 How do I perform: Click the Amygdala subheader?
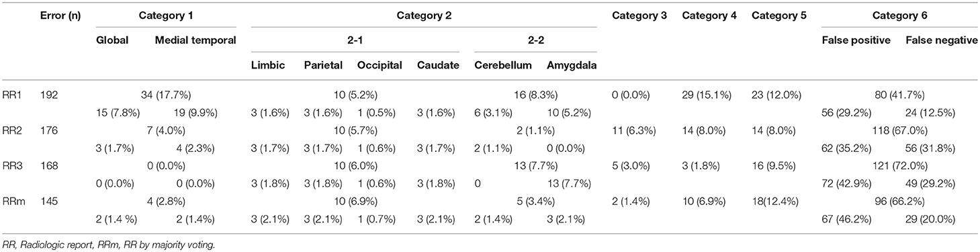(x=571, y=66)
